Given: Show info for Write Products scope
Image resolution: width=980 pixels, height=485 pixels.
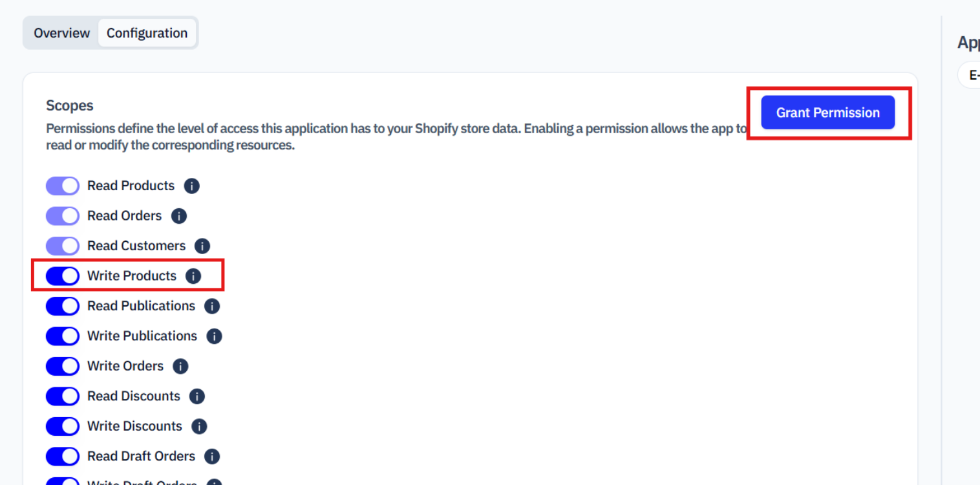Looking at the screenshot, I should (x=193, y=276).
